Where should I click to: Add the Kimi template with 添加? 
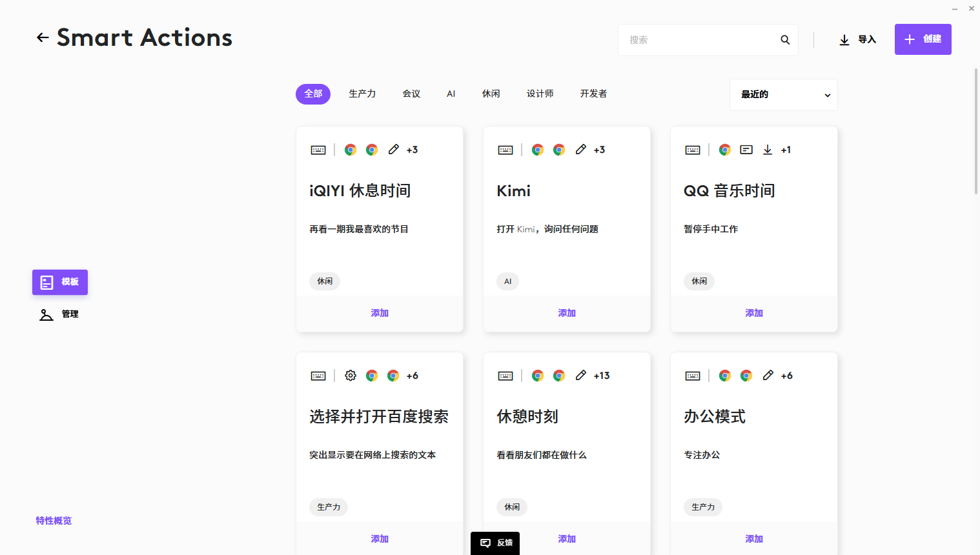[567, 314]
